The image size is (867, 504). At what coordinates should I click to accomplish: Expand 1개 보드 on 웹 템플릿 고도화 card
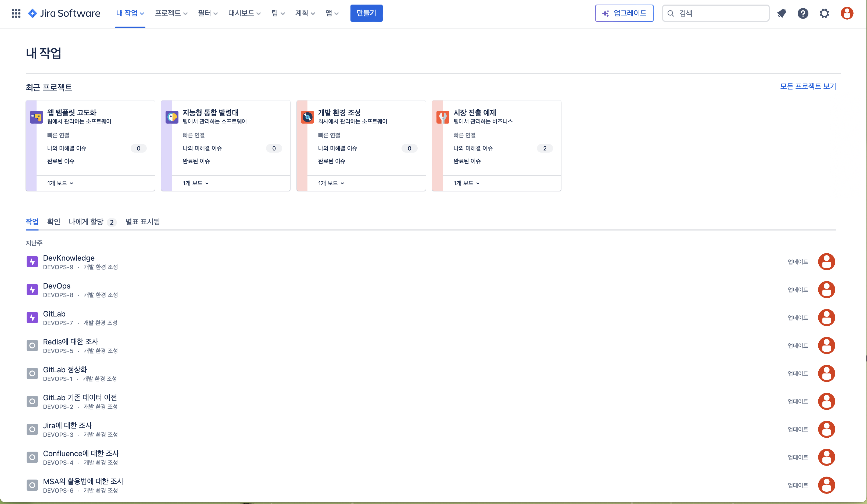click(60, 183)
